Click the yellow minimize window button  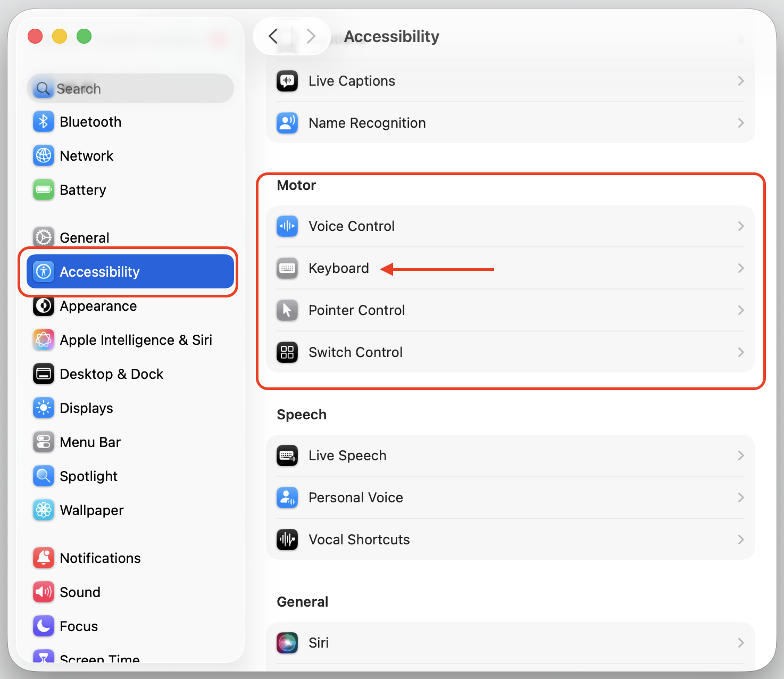(x=60, y=36)
